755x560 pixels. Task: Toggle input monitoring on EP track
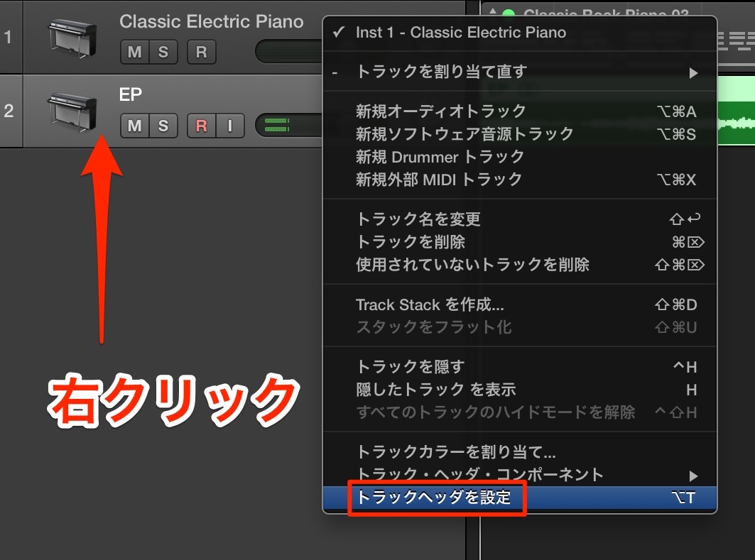[x=229, y=126]
